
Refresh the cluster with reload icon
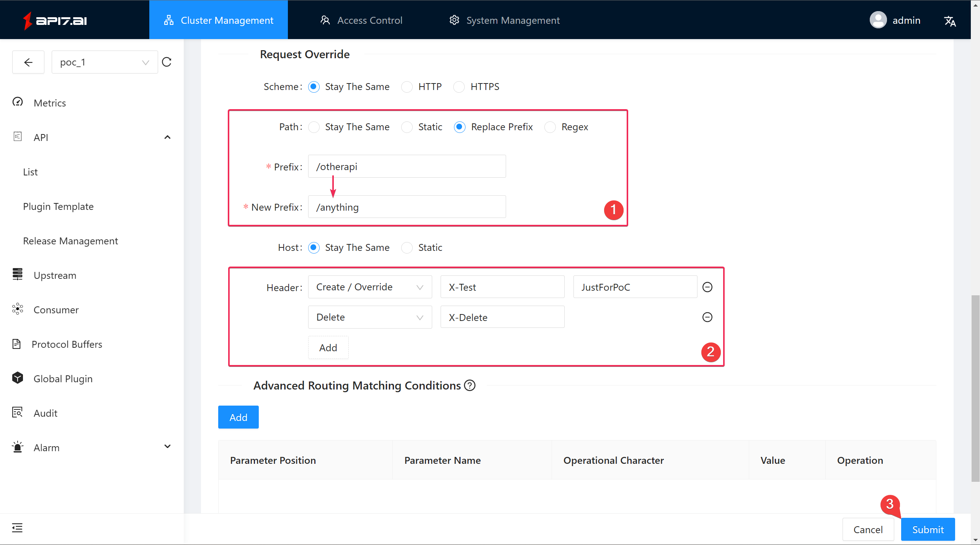pyautogui.click(x=167, y=62)
